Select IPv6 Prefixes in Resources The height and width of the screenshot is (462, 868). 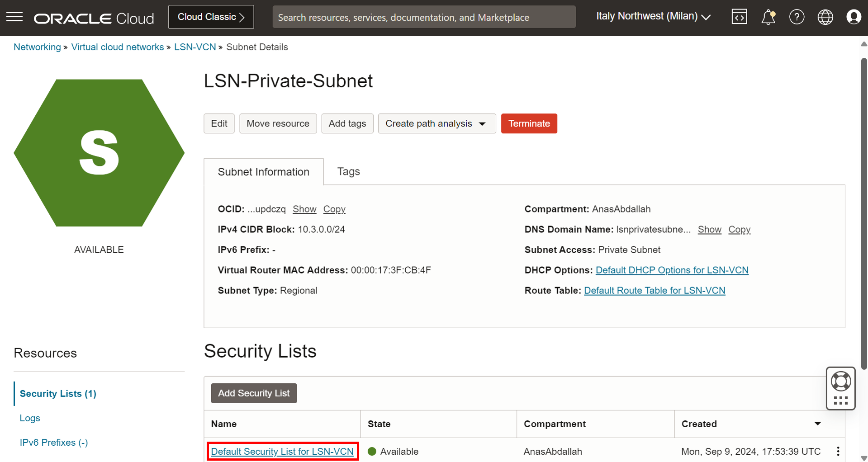[54, 443]
